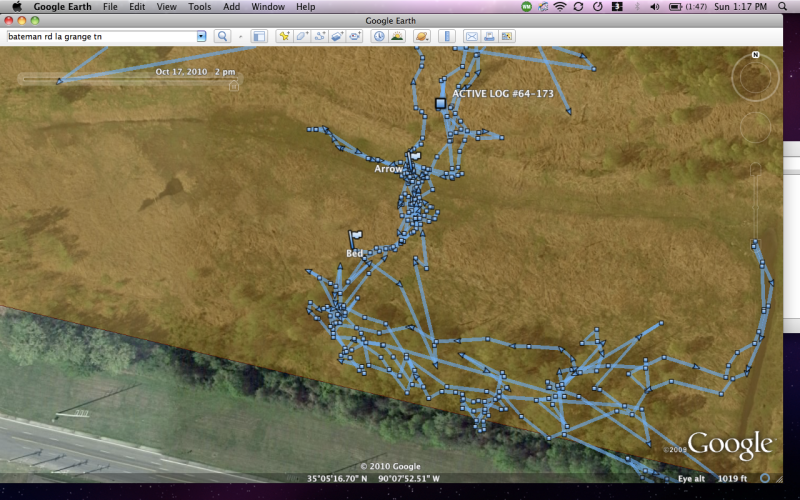
Task: Open the planet switcher icon
Action: [x=422, y=36]
